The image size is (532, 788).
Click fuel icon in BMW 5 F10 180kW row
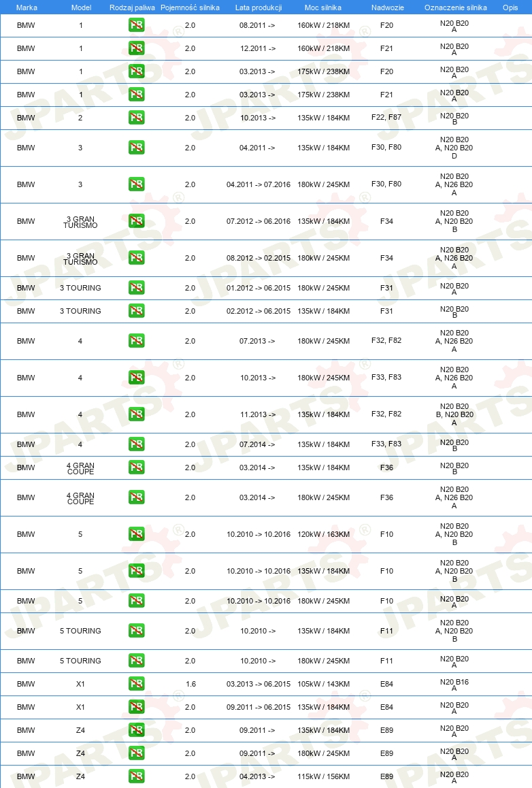[x=136, y=601]
